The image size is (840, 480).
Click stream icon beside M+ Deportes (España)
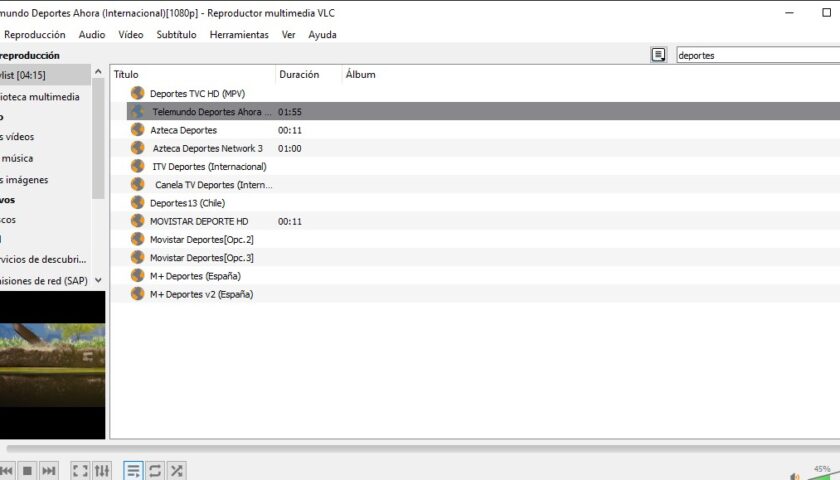[138, 275]
